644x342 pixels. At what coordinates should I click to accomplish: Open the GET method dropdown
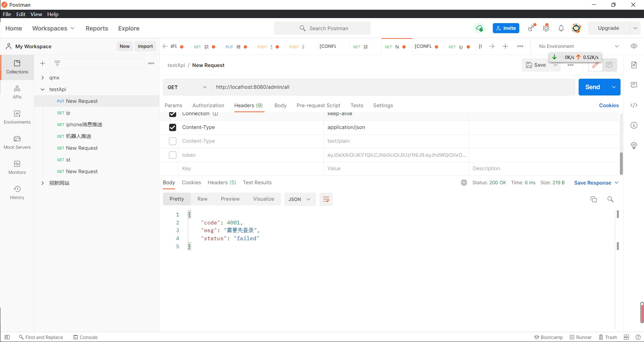187,87
